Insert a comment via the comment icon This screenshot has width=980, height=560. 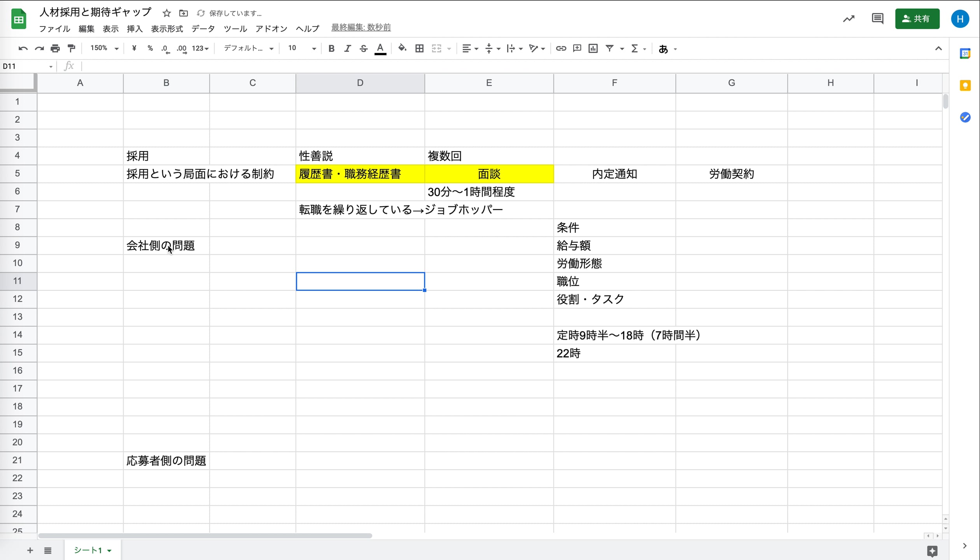click(x=577, y=48)
